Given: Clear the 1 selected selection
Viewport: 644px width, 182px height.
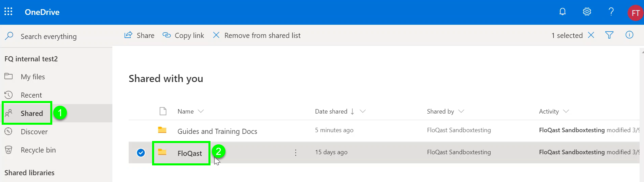Looking at the screenshot, I should coord(591,35).
